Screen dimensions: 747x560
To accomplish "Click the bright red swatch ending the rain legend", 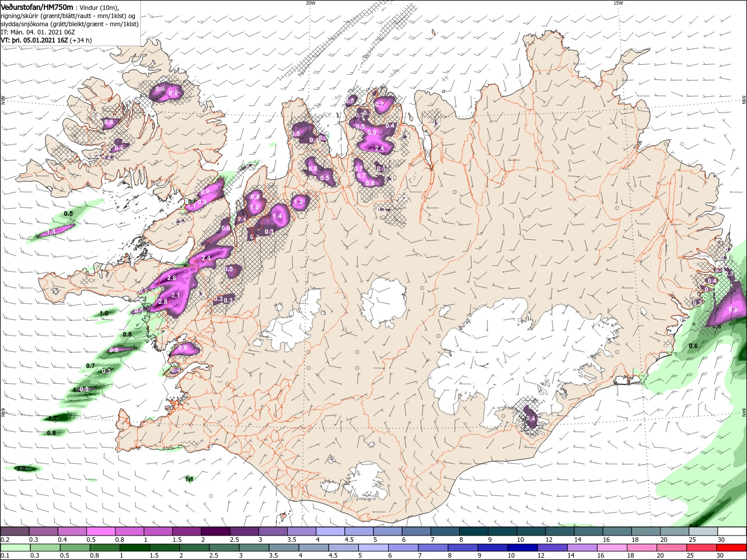I will point(732,548).
